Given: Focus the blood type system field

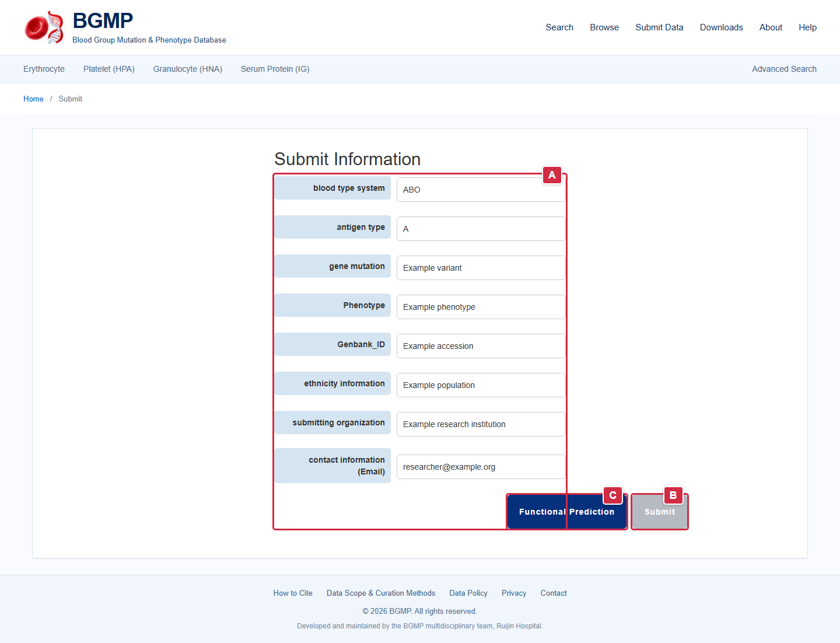Looking at the screenshot, I should (x=481, y=190).
